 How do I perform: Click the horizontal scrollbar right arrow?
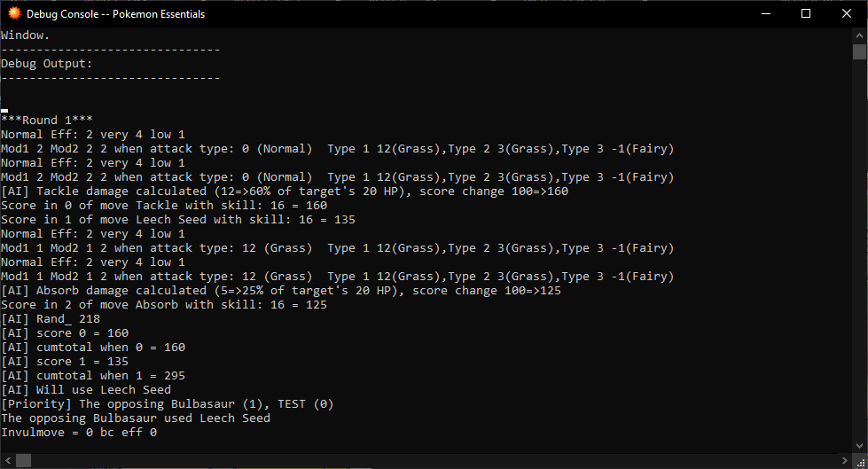(845, 461)
